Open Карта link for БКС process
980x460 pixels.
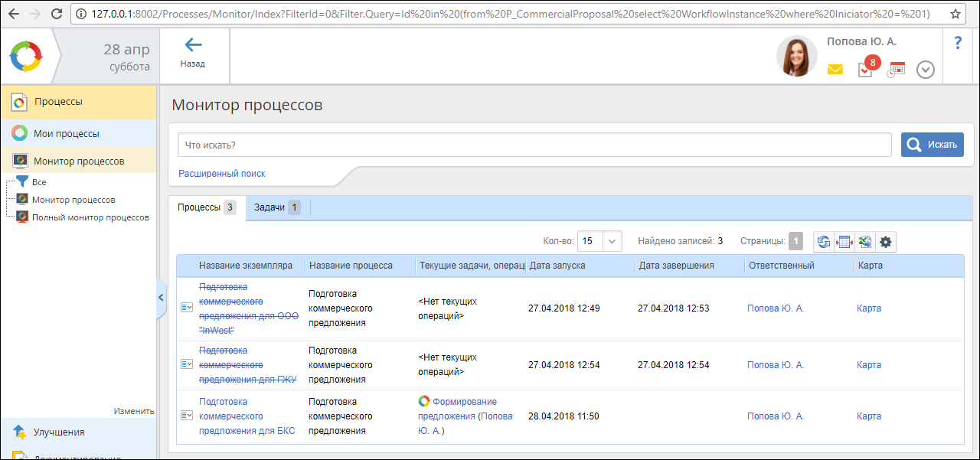pos(869,416)
